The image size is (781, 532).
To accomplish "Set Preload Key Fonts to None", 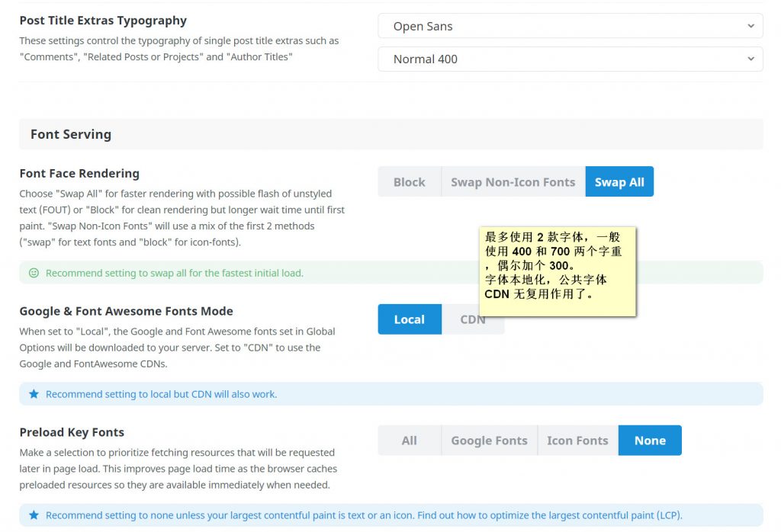I will [650, 441].
